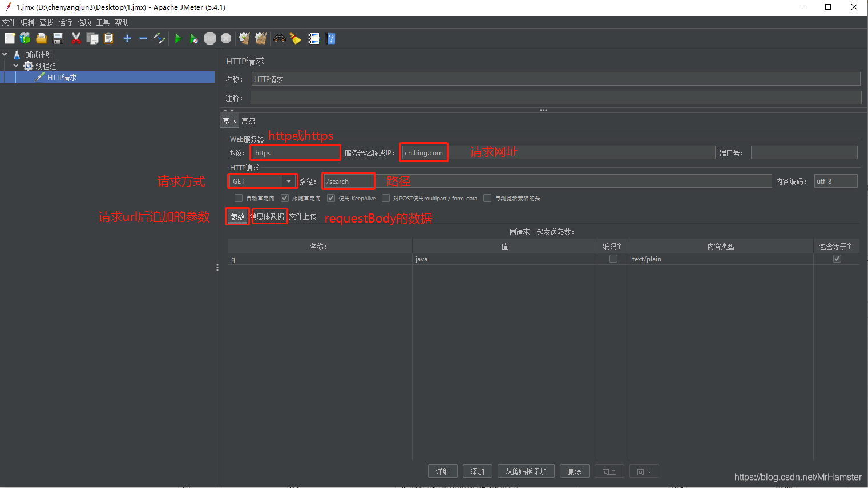Select the 消息体数据 tab
Image resolution: width=868 pixels, height=488 pixels.
(x=269, y=216)
